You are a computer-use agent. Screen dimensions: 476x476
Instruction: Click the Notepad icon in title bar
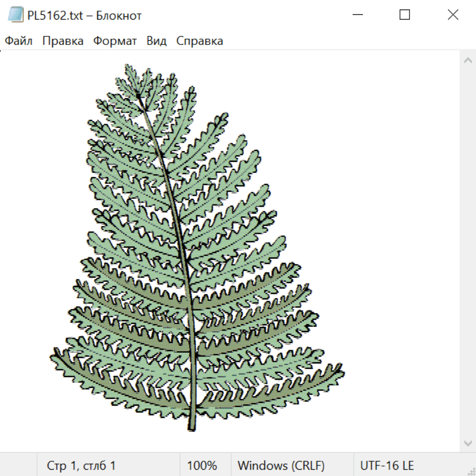coord(15,15)
